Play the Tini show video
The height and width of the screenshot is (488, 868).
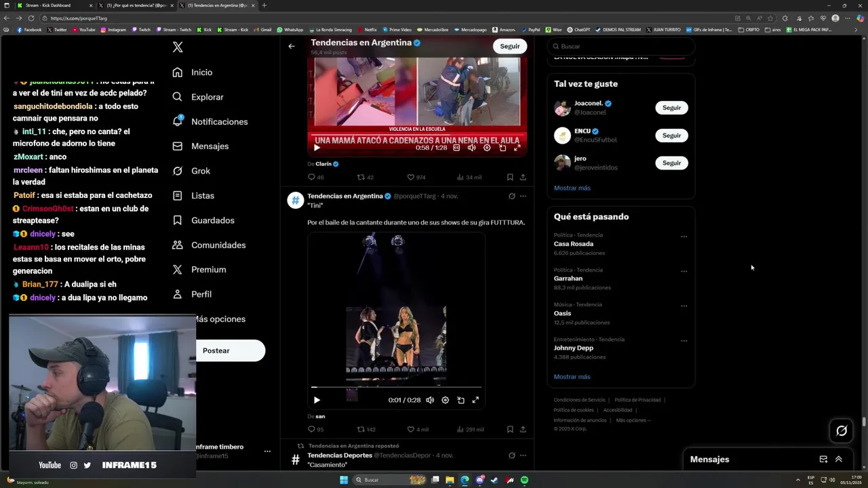pos(317,400)
